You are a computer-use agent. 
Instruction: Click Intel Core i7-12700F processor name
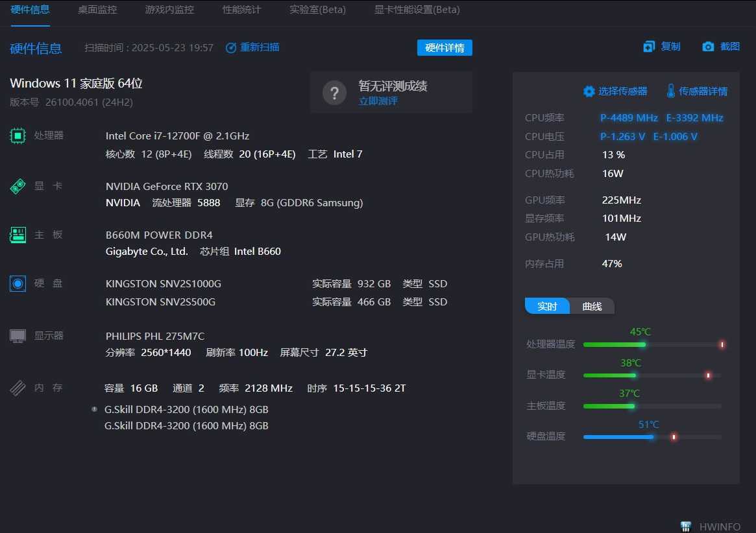[177, 136]
